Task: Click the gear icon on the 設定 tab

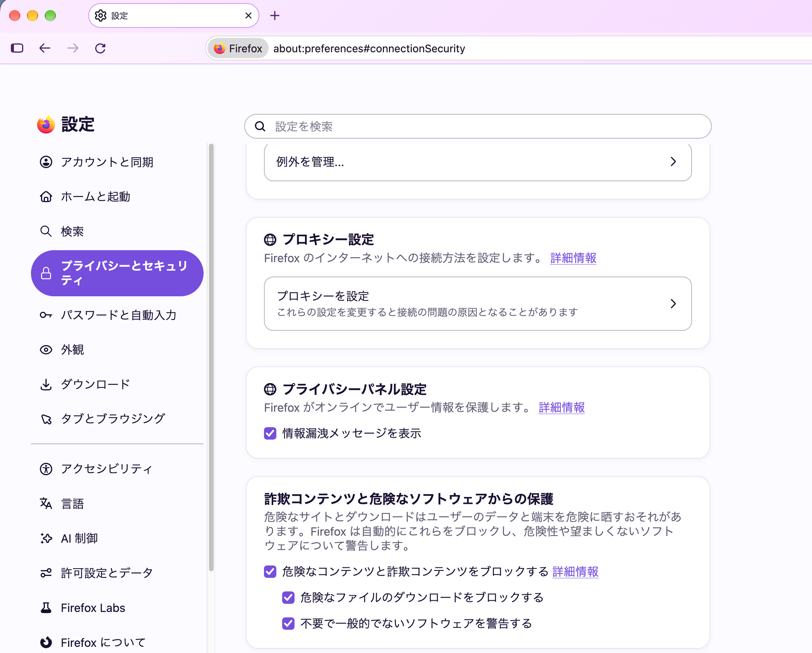Action: tap(101, 15)
